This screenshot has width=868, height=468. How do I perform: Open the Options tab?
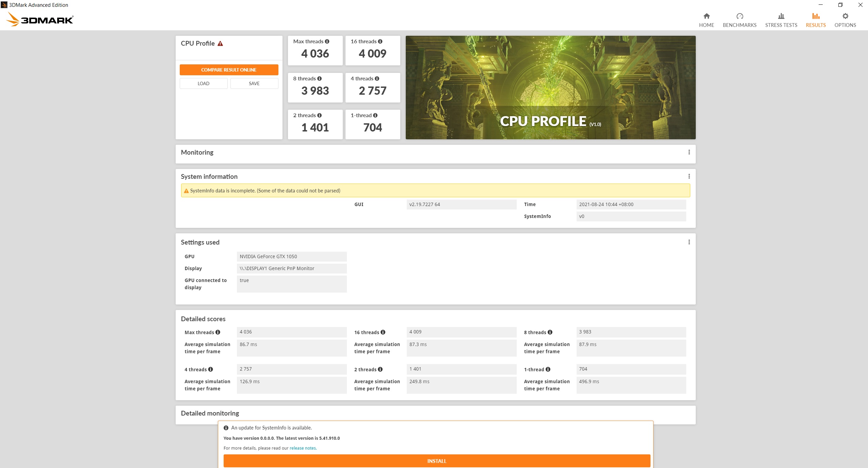click(845, 20)
